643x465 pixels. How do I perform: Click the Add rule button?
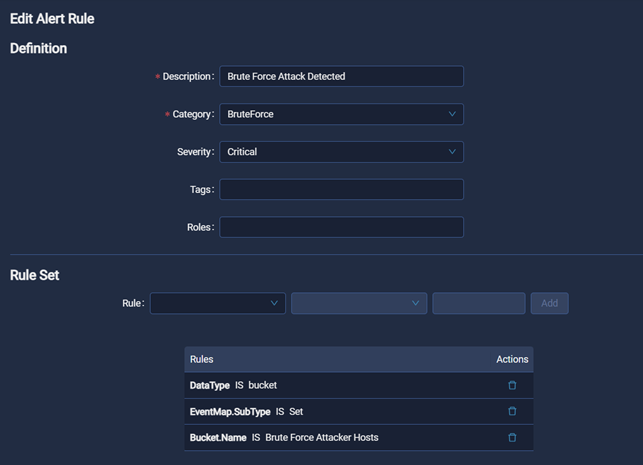tap(549, 303)
